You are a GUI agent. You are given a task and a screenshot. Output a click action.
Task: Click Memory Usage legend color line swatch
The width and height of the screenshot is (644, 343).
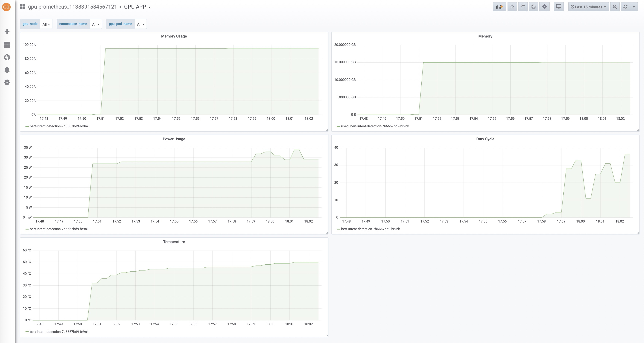(27, 126)
